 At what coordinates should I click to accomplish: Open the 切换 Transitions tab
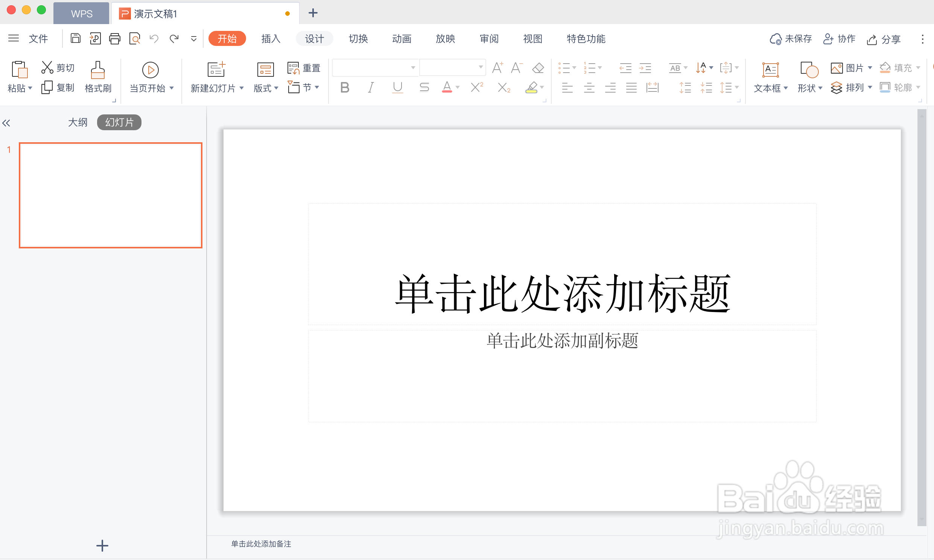click(x=358, y=38)
